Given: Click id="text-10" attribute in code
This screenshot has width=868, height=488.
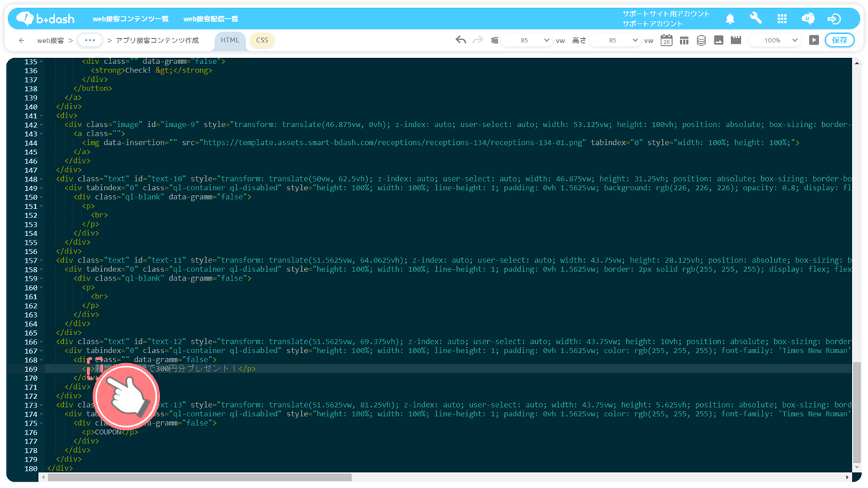Looking at the screenshot, I should 160,179.
